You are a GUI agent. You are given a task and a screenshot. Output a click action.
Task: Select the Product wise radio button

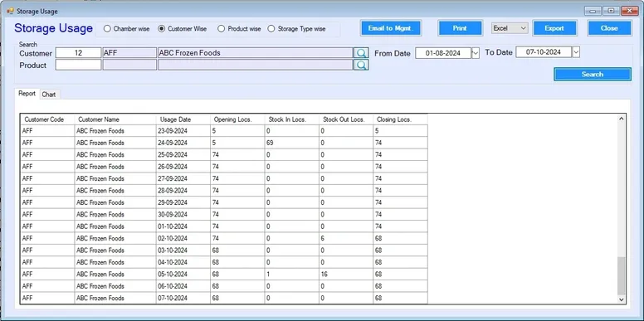(x=222, y=29)
